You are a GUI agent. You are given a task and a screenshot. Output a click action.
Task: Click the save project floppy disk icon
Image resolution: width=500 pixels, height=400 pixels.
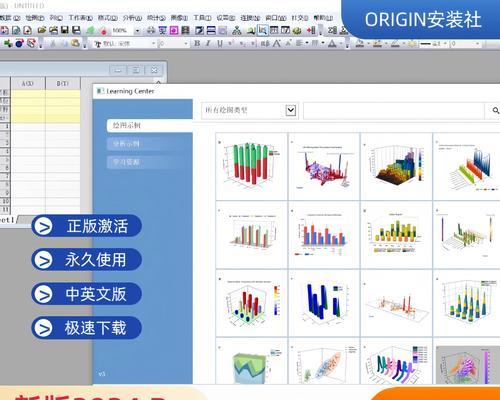click(65, 31)
